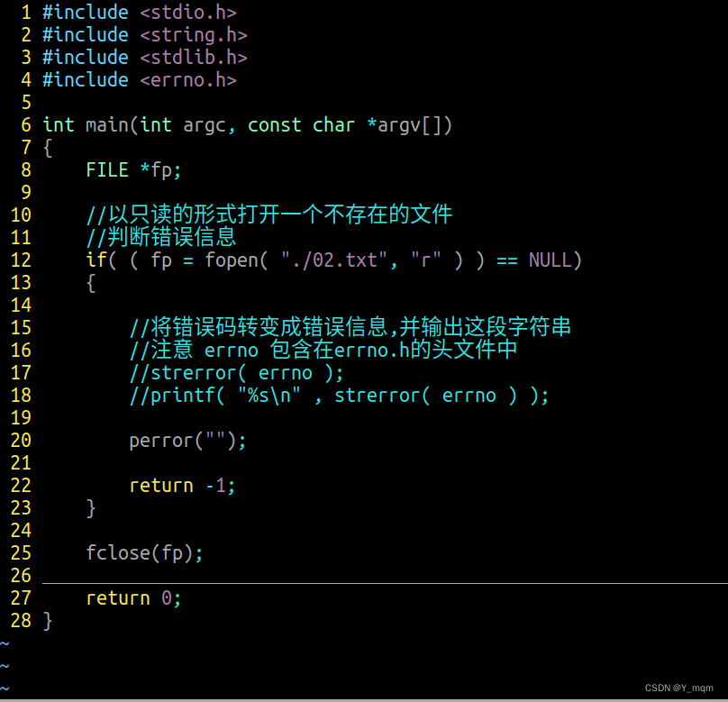Click the "<stdlib.h>" header name
Image resolution: width=728 pixels, height=702 pixels.
click(x=194, y=58)
